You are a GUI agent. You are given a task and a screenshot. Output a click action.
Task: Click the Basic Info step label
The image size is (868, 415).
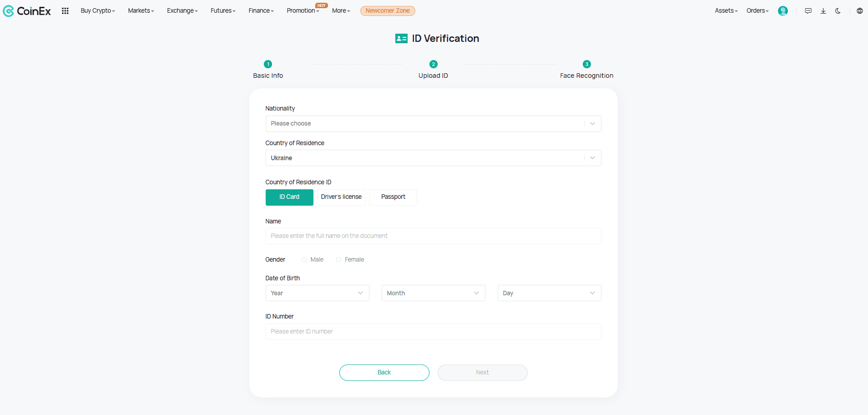coord(268,76)
